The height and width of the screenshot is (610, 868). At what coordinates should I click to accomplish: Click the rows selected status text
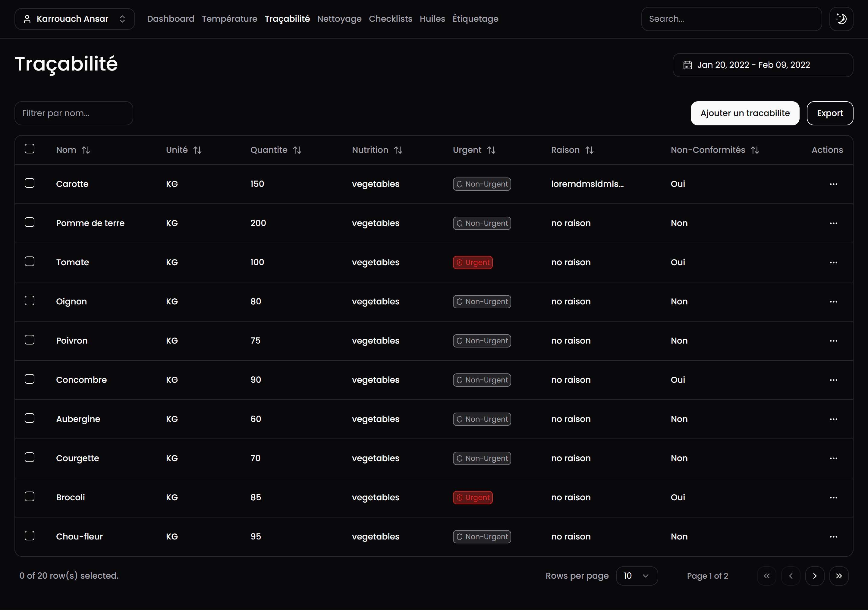(x=69, y=576)
